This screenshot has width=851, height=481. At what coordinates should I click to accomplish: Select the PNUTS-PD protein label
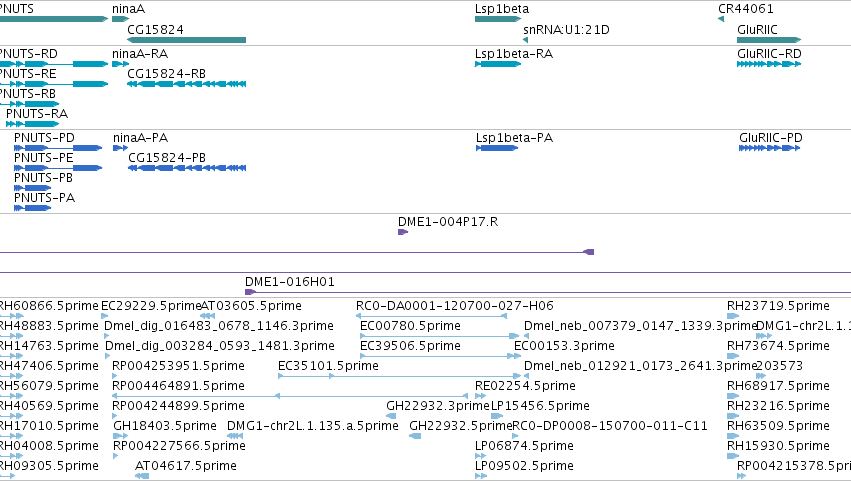tap(45, 138)
